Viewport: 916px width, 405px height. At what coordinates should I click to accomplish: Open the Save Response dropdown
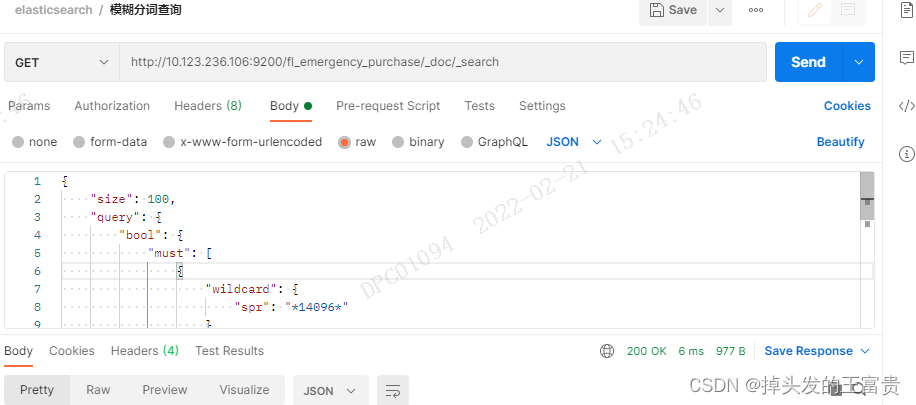point(817,351)
